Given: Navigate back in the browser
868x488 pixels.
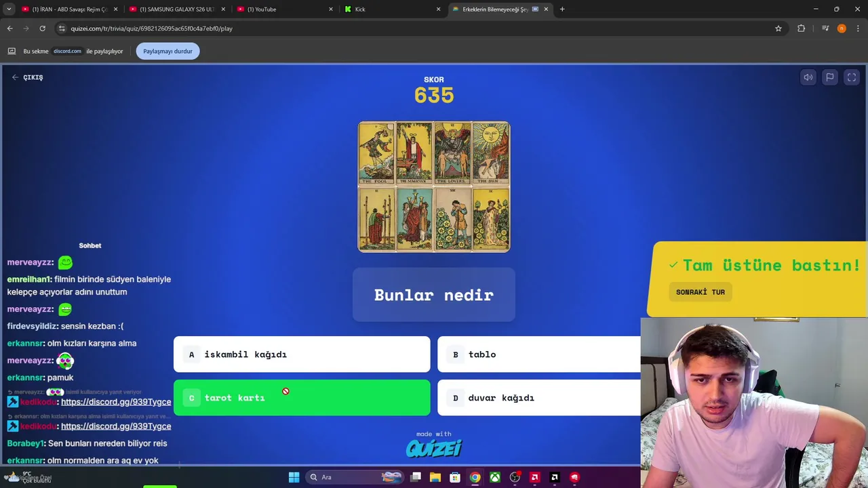Looking at the screenshot, I should point(10,28).
